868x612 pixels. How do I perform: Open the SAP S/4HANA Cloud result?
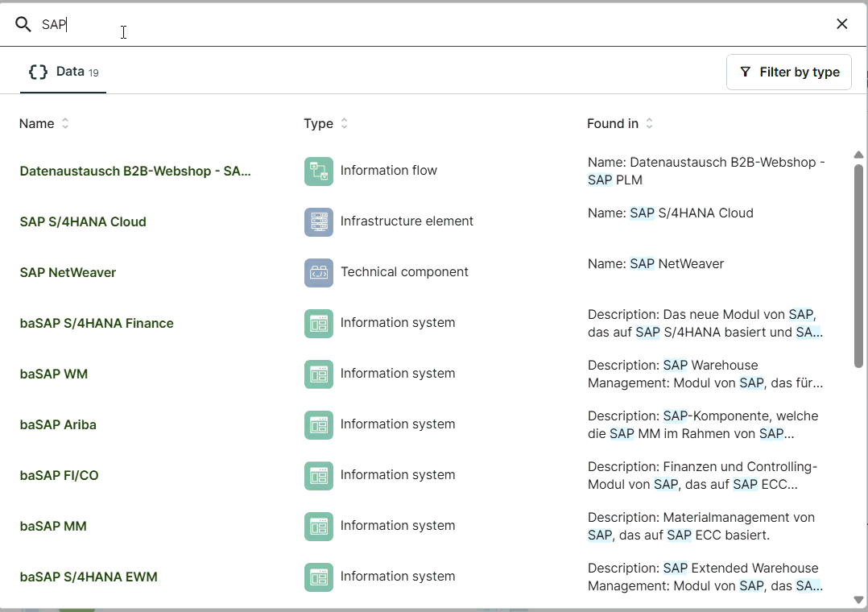tap(83, 222)
